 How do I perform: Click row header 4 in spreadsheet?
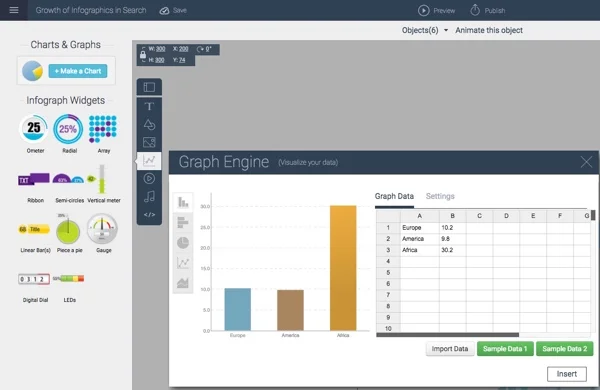[388, 261]
